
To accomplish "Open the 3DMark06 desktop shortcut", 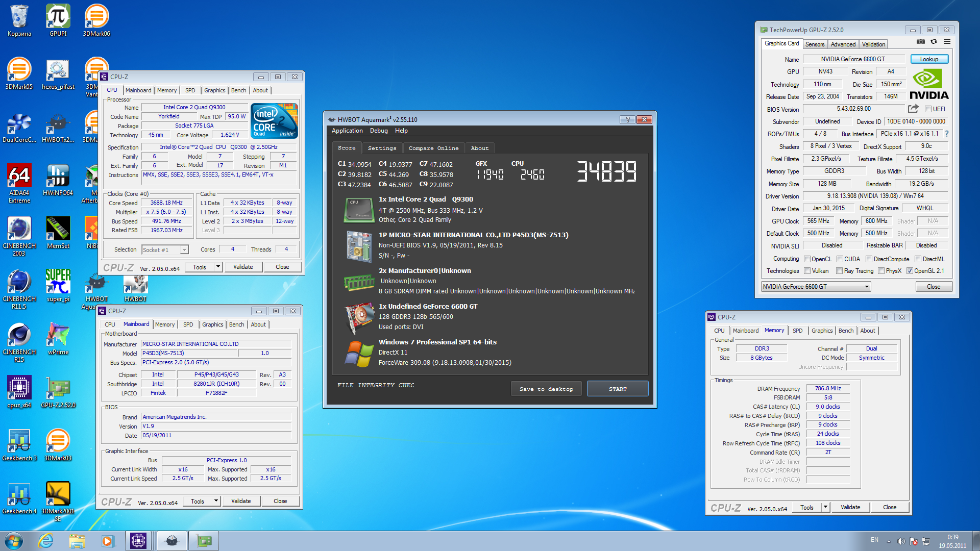I will (x=96, y=20).
